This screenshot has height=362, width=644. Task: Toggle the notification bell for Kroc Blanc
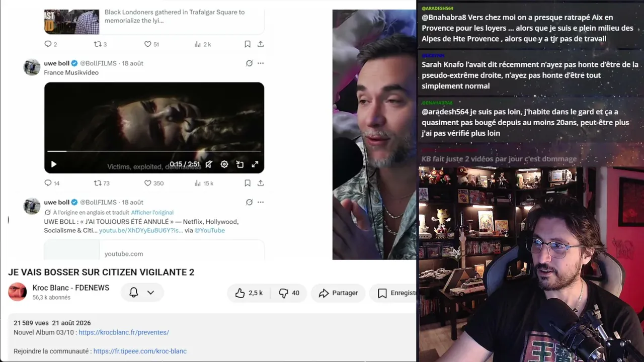(x=134, y=293)
